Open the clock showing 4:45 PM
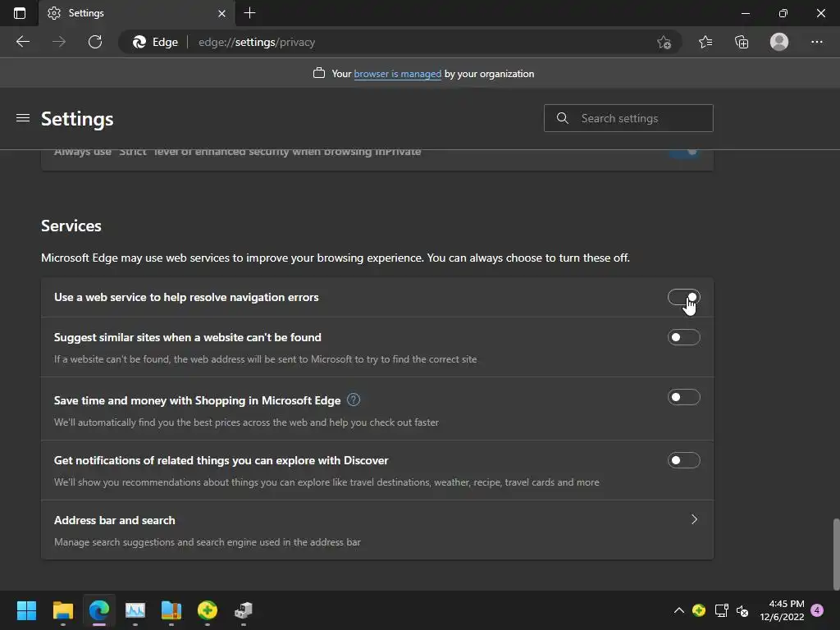Viewport: 840px width, 630px height. click(x=782, y=610)
